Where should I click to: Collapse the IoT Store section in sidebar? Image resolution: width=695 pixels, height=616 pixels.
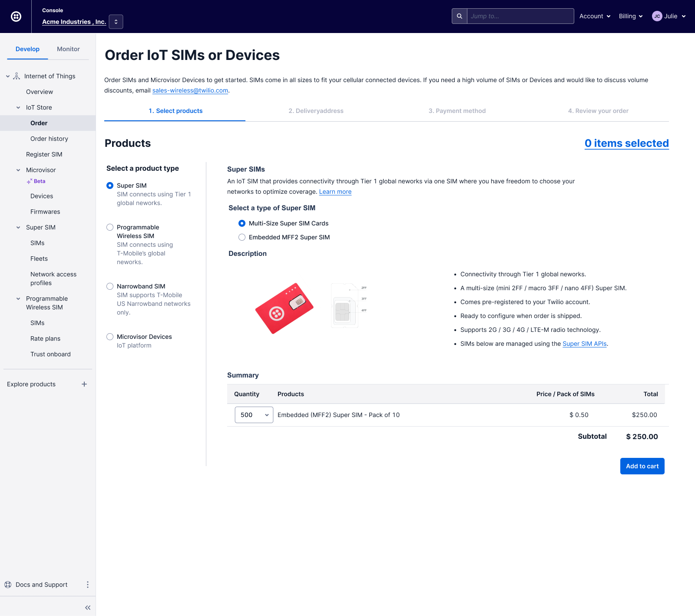[x=18, y=107]
